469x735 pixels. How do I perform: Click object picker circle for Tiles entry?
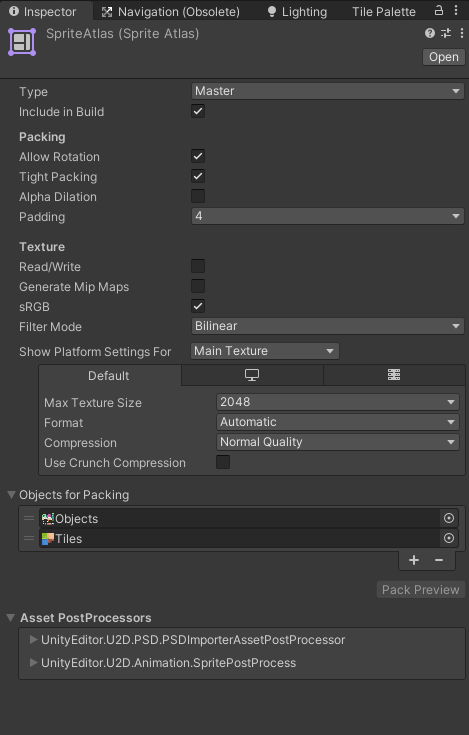[449, 538]
